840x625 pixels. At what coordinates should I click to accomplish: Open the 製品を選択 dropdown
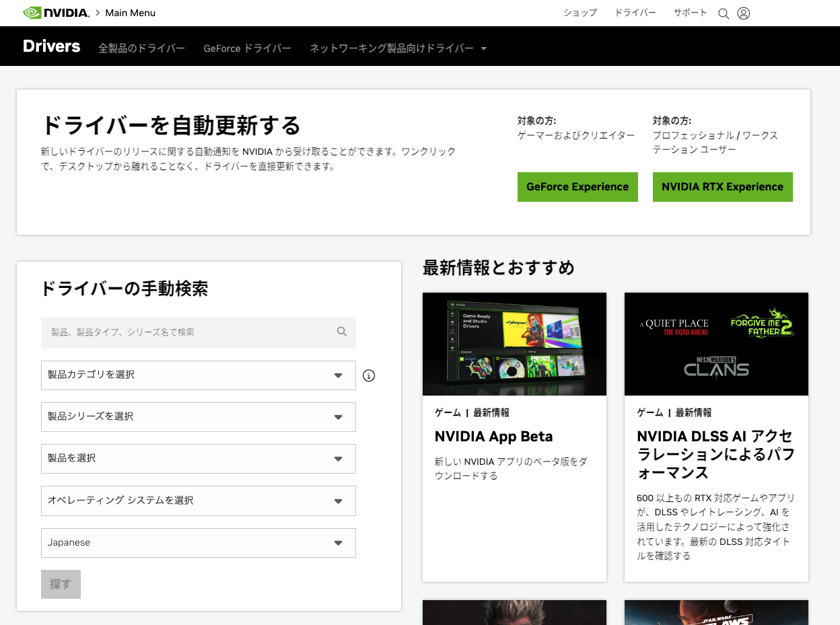pyautogui.click(x=199, y=459)
